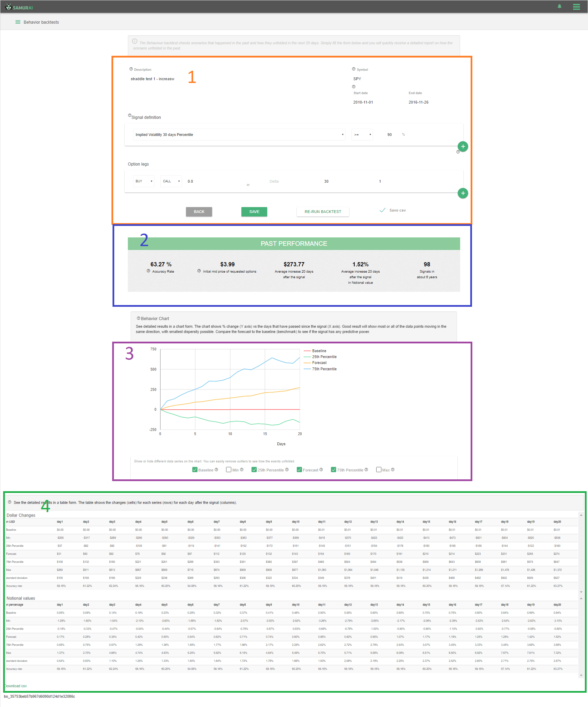Click the help icon beside Signal definition
This screenshot has height=707, width=588.
(x=130, y=115)
